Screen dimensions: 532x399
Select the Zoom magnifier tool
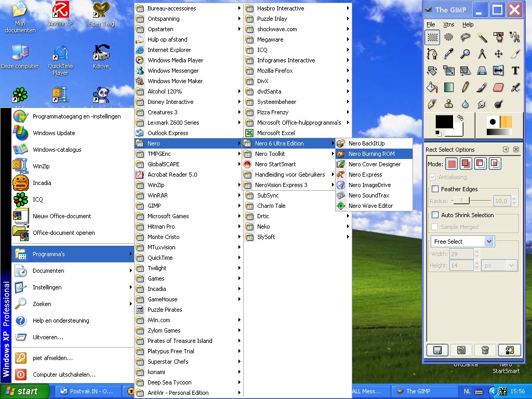(x=465, y=54)
